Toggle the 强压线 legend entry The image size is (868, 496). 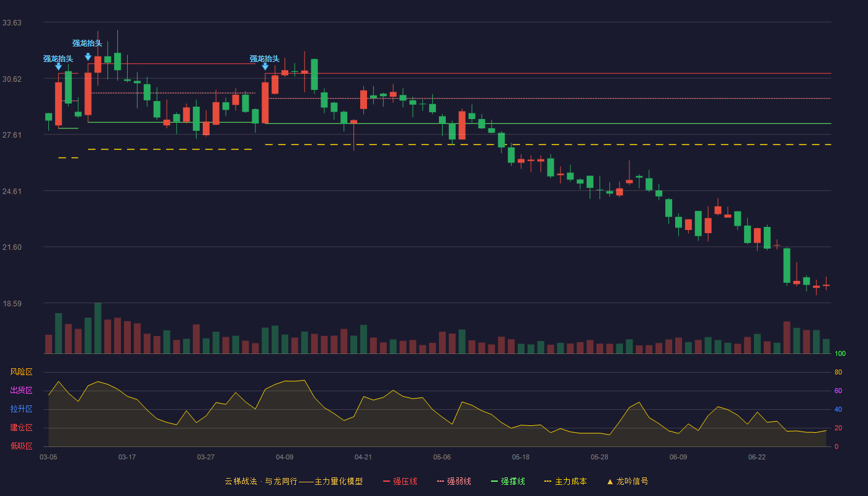[400, 481]
